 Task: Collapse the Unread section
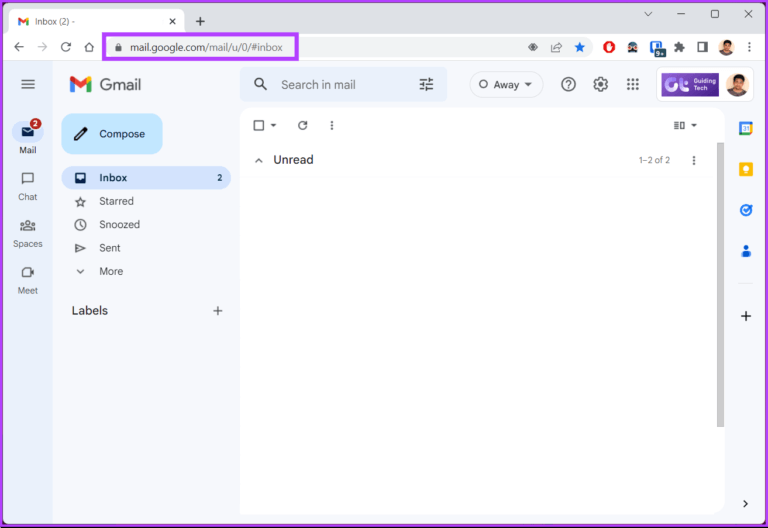click(259, 160)
